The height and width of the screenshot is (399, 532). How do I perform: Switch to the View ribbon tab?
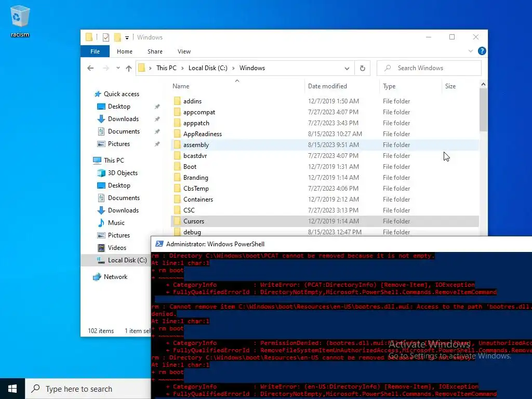point(184,51)
